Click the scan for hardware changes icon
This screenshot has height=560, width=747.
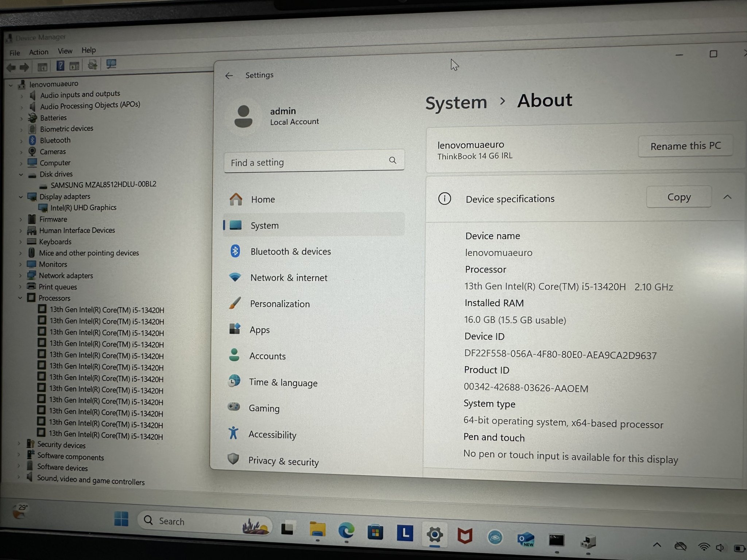coord(111,65)
